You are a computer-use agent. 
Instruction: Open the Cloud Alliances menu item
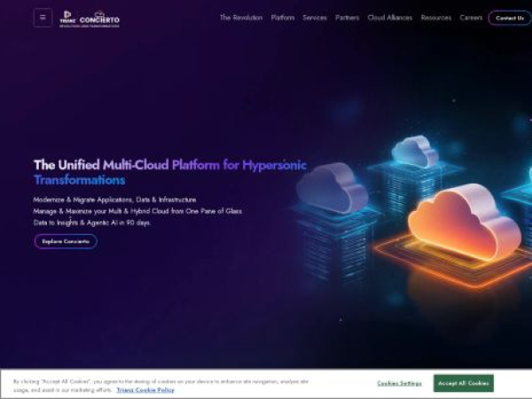[x=390, y=18]
